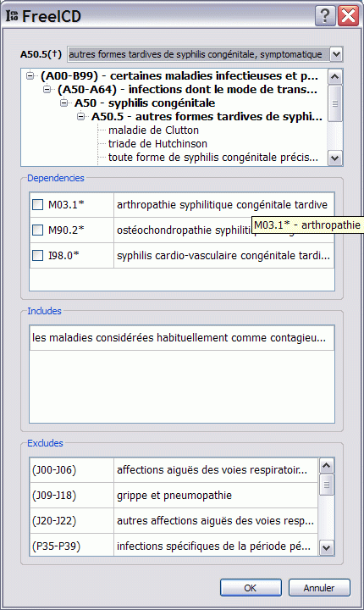
Task: Click the help question mark button
Action: point(325,16)
